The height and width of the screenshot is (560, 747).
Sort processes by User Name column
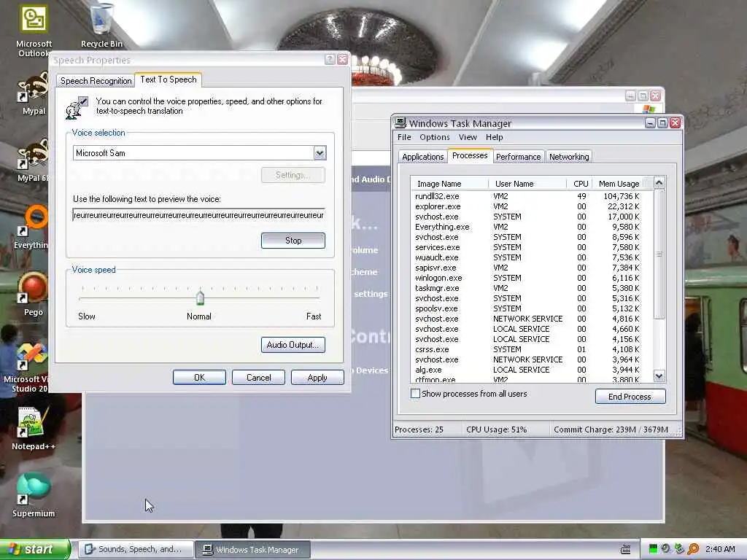click(x=527, y=184)
